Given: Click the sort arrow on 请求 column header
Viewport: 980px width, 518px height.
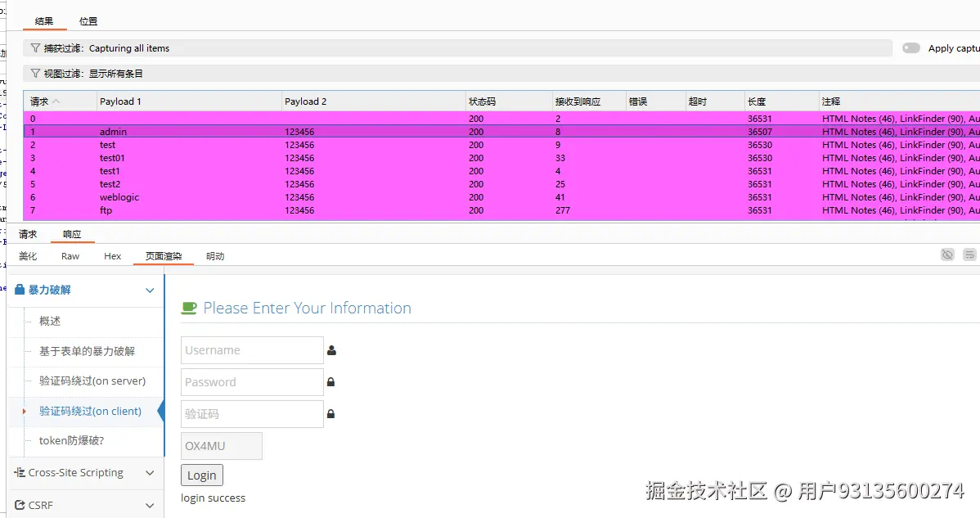Looking at the screenshot, I should tap(56, 101).
